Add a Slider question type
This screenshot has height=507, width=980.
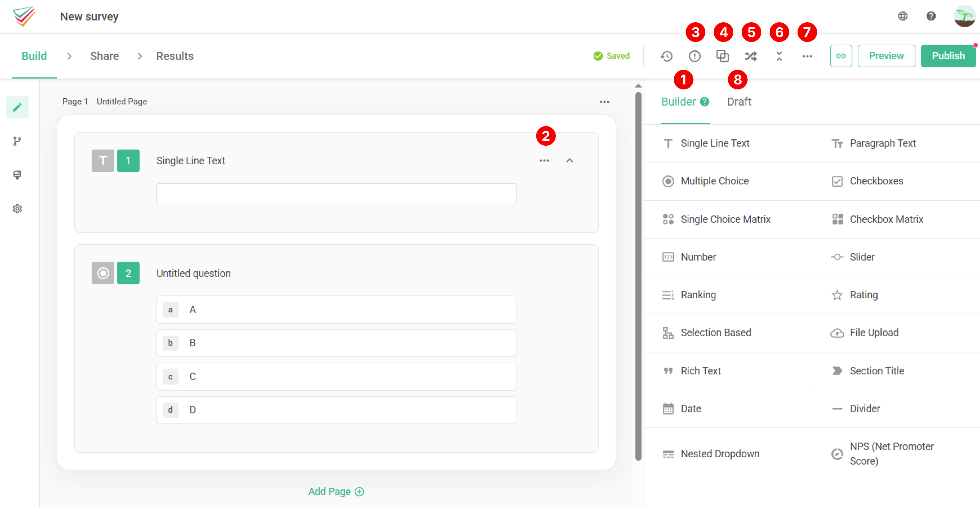click(x=862, y=257)
